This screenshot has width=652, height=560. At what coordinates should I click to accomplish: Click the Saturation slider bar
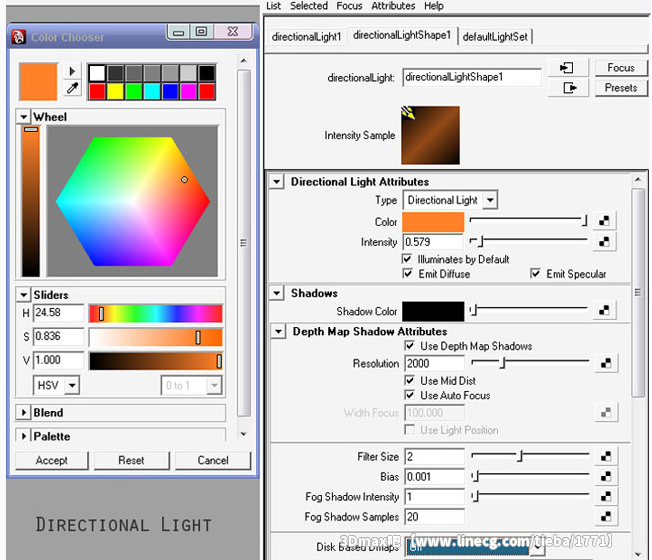coord(156,337)
